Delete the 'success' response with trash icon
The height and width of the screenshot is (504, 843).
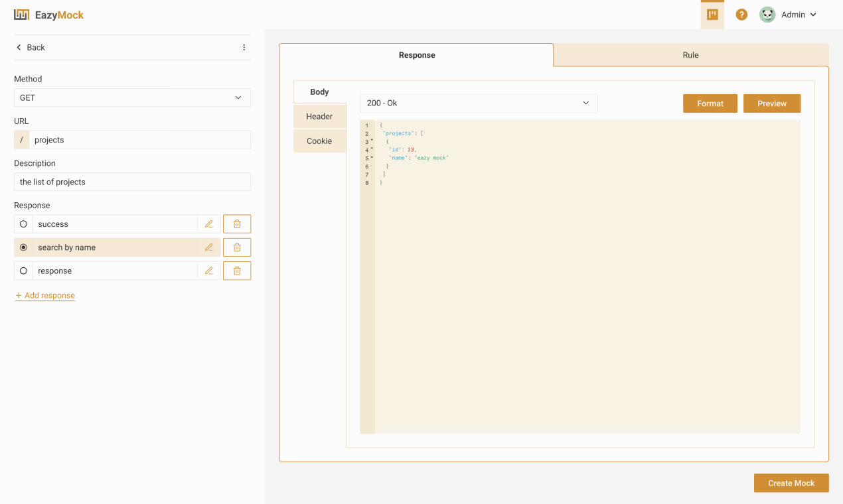click(x=237, y=224)
